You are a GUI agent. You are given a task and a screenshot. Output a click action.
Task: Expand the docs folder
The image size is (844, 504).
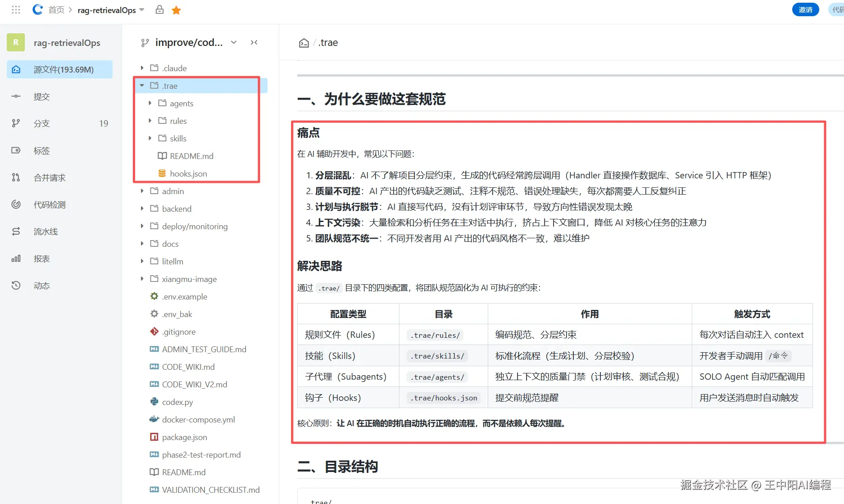142,244
